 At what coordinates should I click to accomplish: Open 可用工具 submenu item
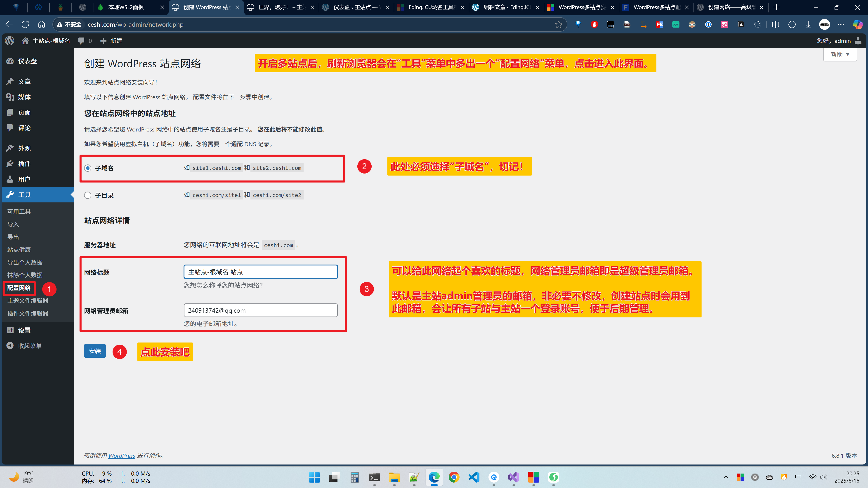[19, 211]
